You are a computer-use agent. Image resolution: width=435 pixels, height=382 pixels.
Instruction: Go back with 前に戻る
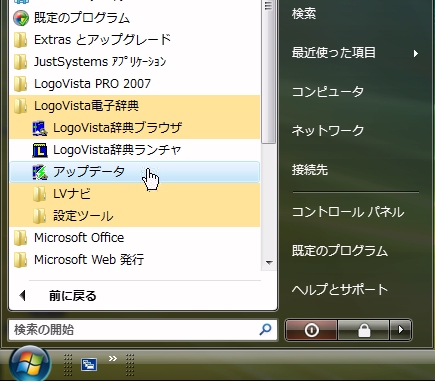pos(72,296)
